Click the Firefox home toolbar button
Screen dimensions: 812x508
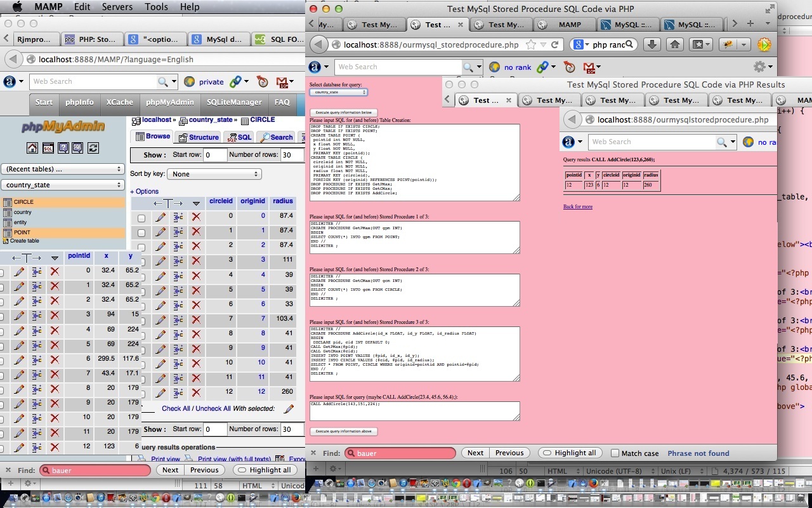(x=675, y=44)
